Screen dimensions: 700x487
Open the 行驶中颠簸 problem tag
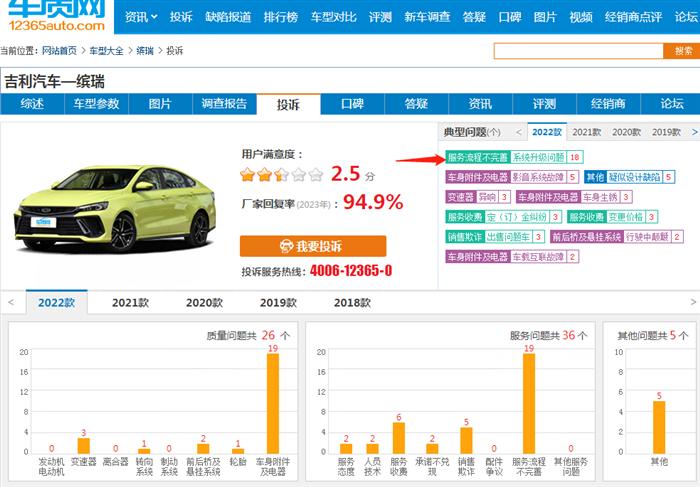coord(617,237)
